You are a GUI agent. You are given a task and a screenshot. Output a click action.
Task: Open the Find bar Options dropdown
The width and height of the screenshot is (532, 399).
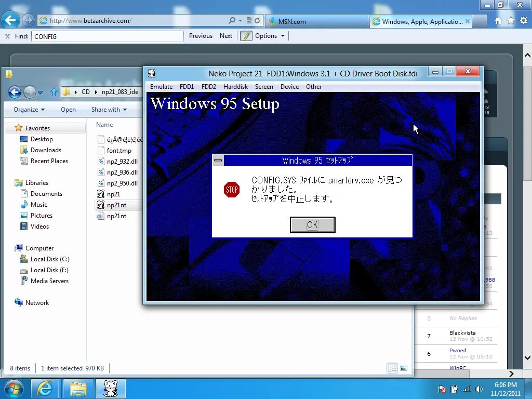(x=270, y=36)
